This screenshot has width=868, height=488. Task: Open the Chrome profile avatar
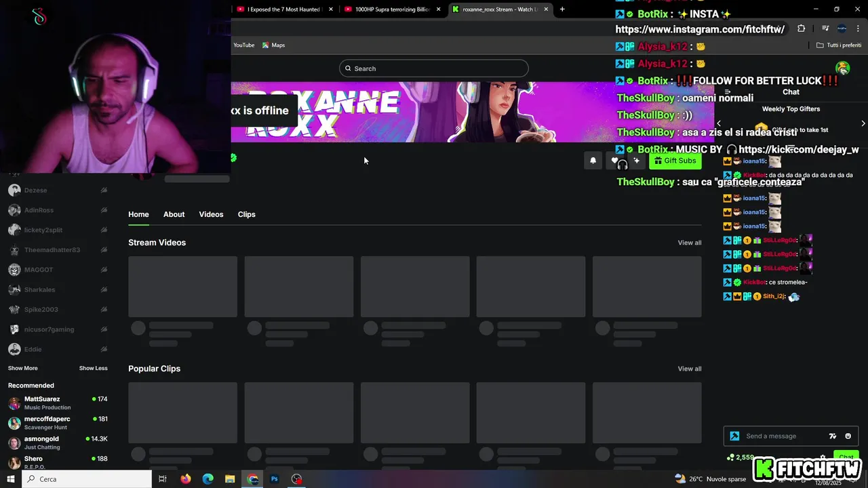coord(842,28)
